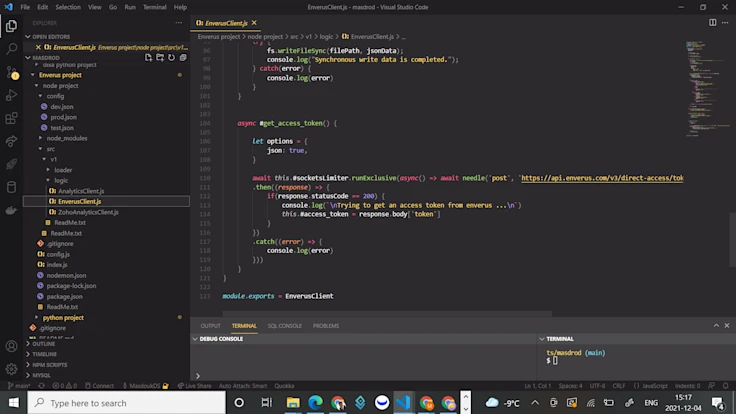Open ZohoAnalyticsClient.js in explorer
Viewport: 736px width, 414px height.
pos(88,212)
